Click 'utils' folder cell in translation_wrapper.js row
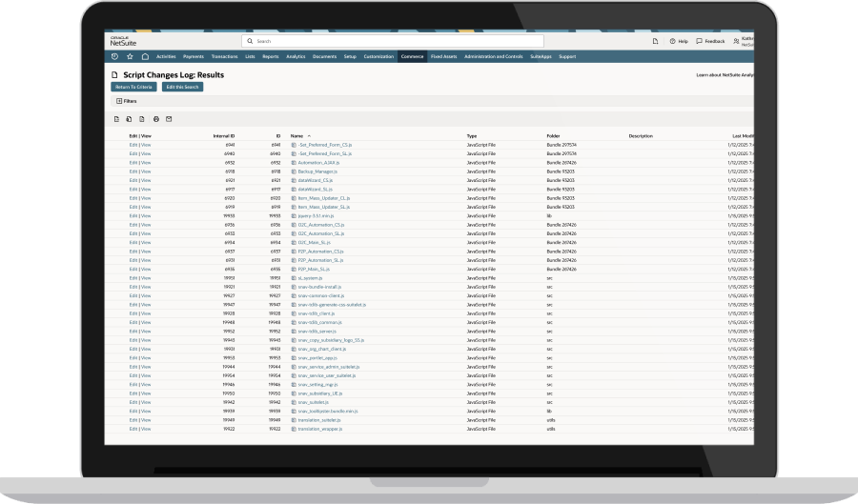 tap(550, 429)
